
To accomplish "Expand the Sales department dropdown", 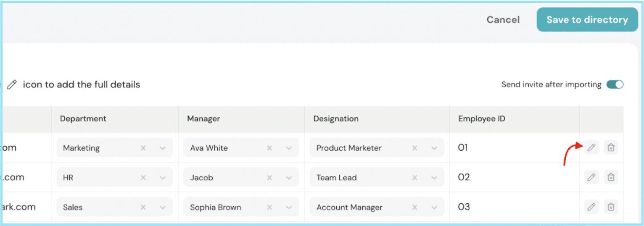I will point(163,207).
